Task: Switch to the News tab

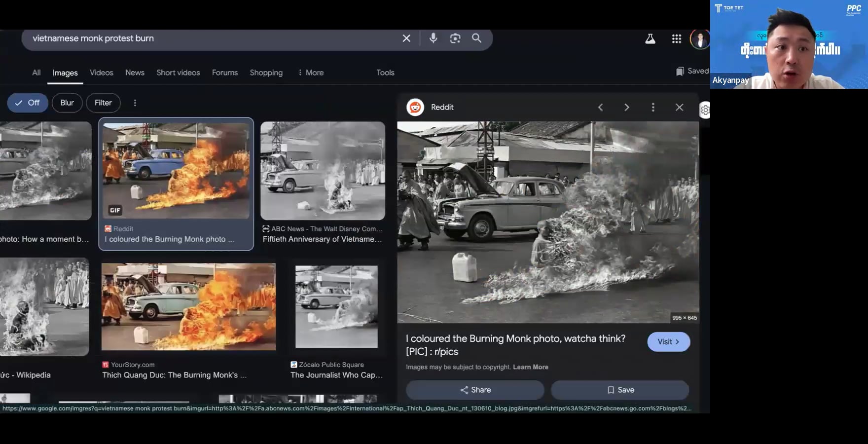Action: [x=135, y=73]
